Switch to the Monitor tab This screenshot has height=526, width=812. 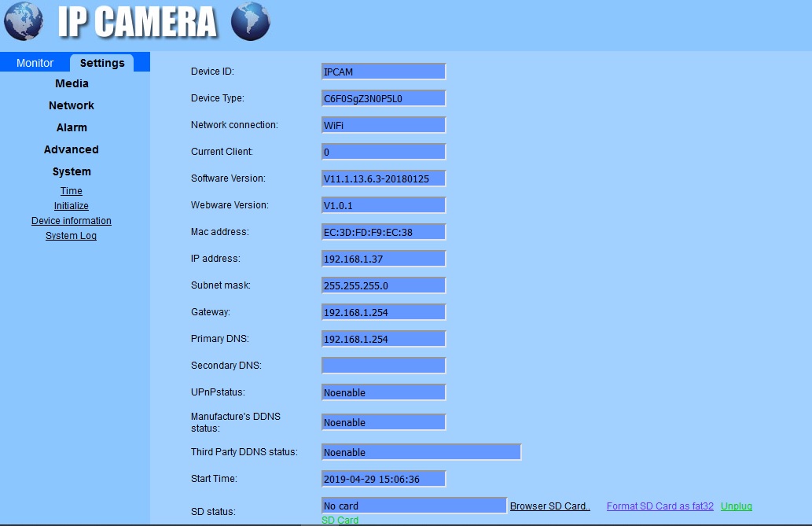click(x=35, y=63)
